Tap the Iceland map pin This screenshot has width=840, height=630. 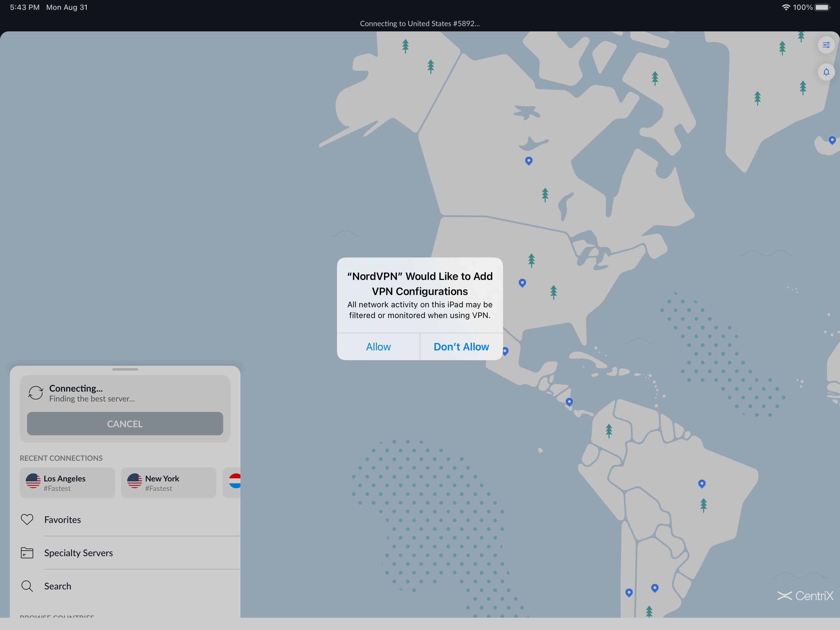click(832, 140)
